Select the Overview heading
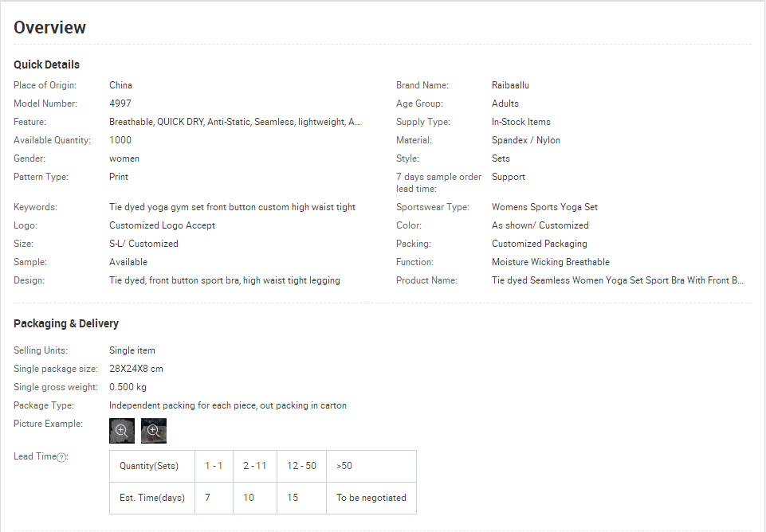Screen dimensions: 766x532 click(x=50, y=27)
